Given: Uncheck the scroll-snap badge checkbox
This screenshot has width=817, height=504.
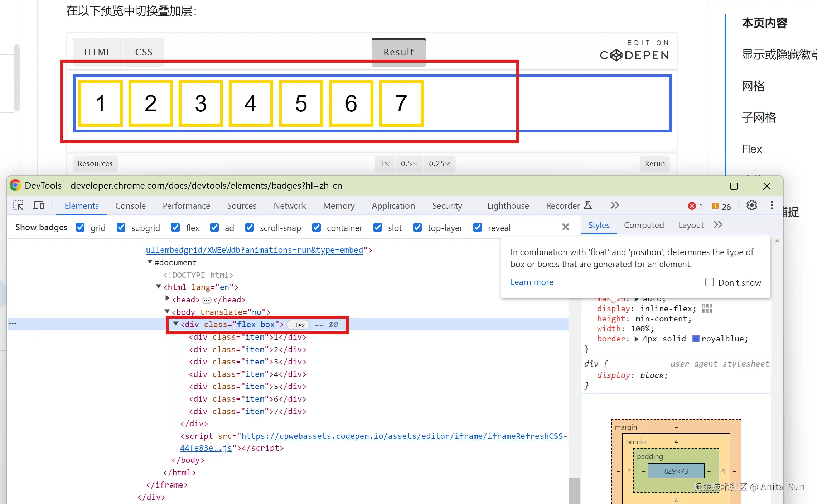Looking at the screenshot, I should (250, 228).
